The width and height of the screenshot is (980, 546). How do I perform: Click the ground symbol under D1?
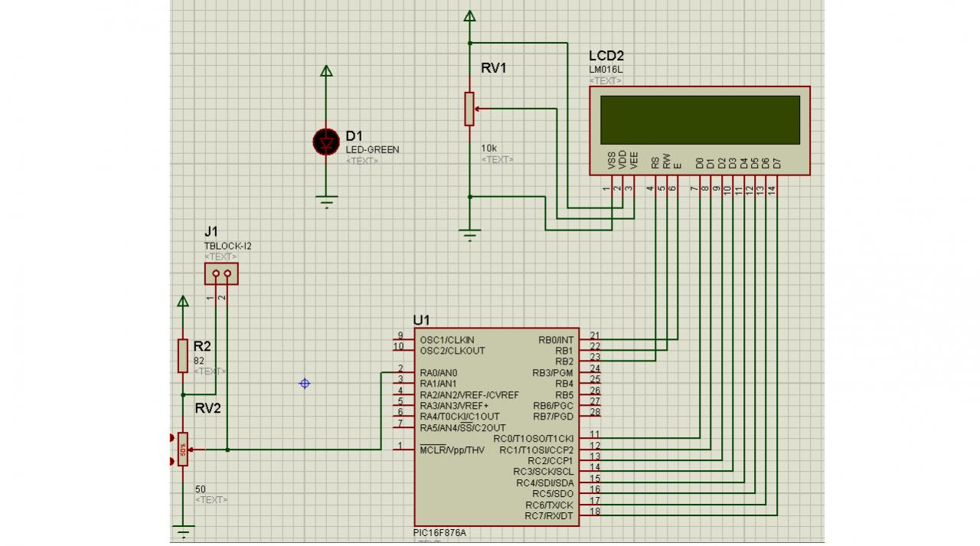[327, 203]
